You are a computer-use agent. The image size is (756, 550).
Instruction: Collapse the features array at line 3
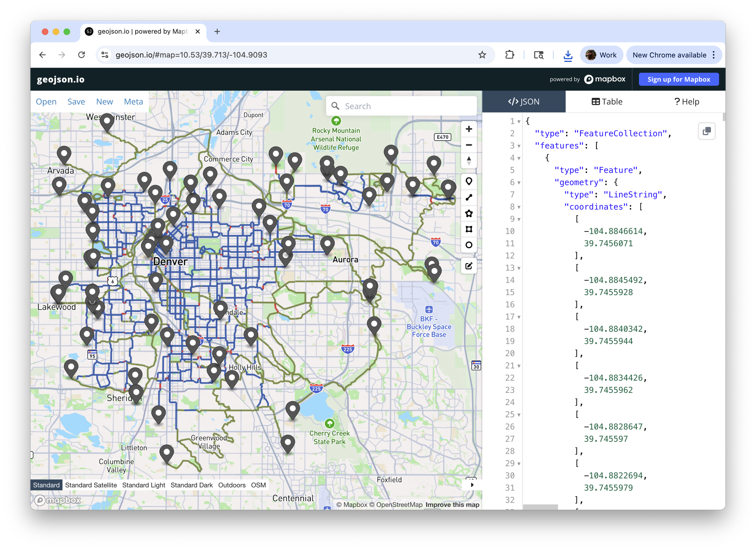pyautogui.click(x=519, y=146)
